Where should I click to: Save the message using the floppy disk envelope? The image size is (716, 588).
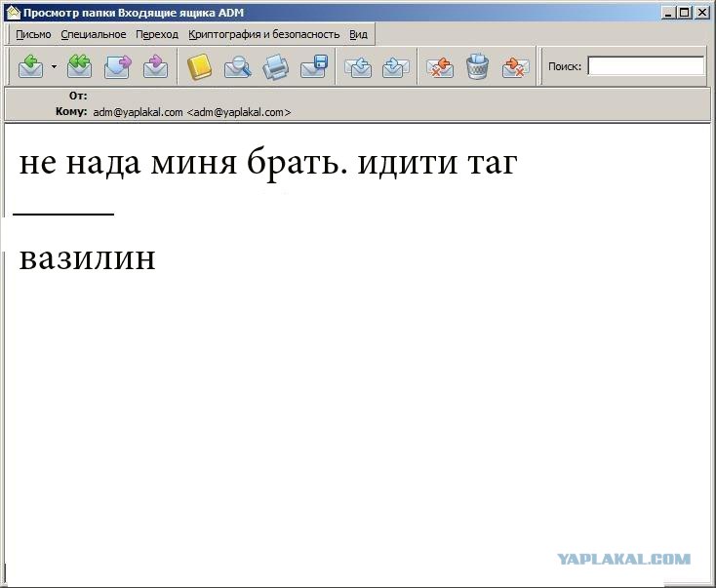[314, 66]
